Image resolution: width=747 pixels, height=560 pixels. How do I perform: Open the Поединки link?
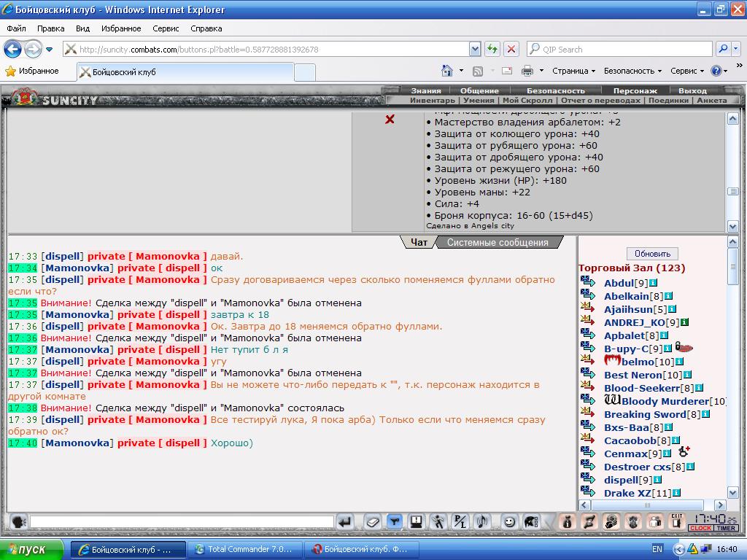pos(668,100)
